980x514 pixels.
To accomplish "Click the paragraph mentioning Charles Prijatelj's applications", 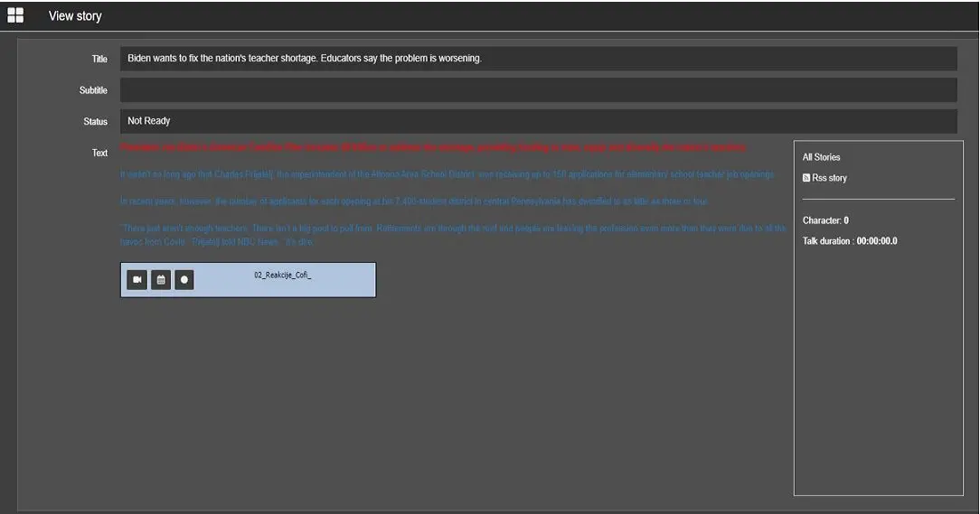I will point(447,174).
